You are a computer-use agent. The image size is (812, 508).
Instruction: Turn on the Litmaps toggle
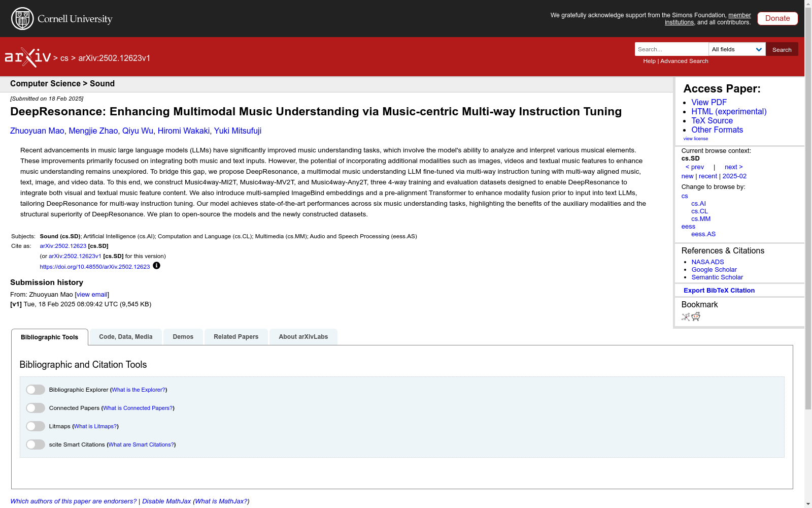[x=36, y=426]
